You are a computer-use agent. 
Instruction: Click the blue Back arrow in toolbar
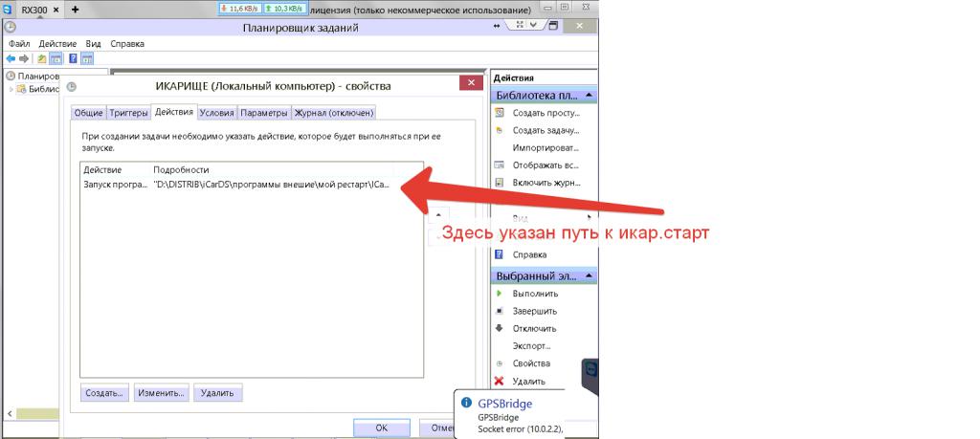[x=11, y=58]
